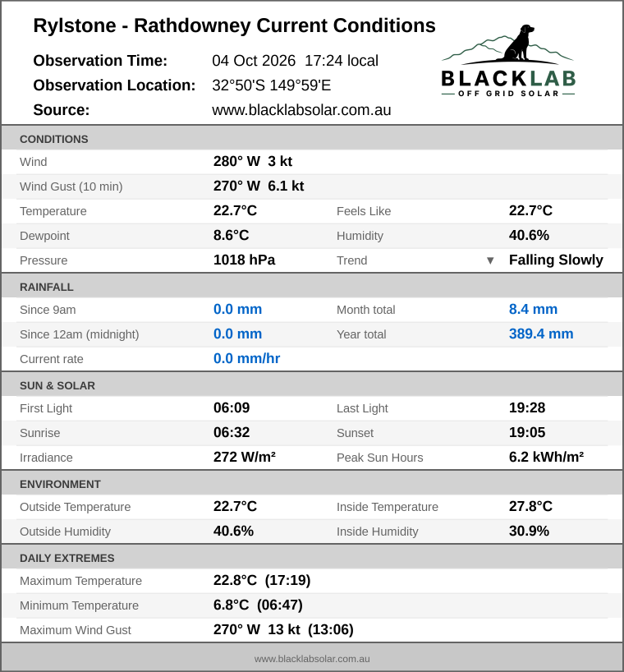Select the Peak Sun Hours value '6.2 kWh/m²'
This screenshot has height=672, width=624.
coord(547,458)
